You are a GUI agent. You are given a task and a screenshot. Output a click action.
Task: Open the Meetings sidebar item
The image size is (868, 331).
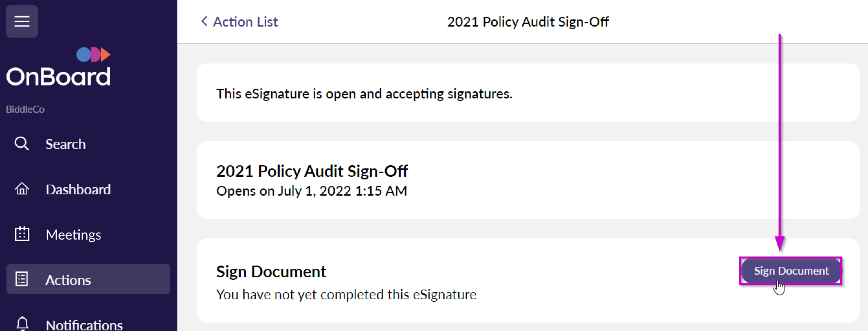click(73, 234)
